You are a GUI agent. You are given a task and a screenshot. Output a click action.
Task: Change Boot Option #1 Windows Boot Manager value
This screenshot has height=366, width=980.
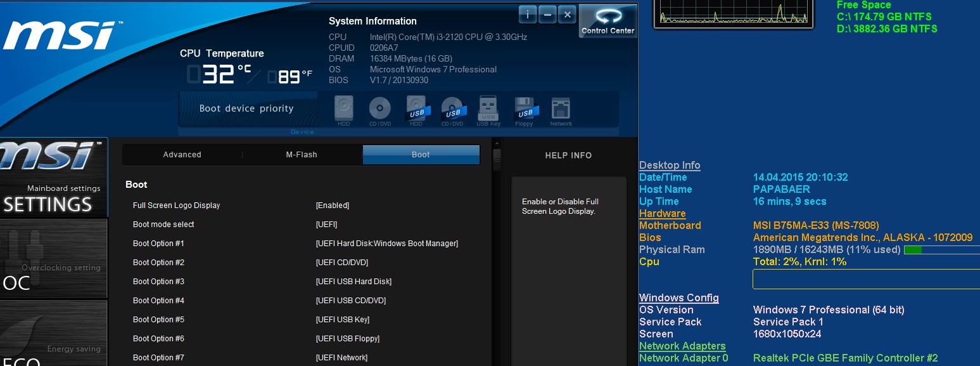tap(386, 244)
